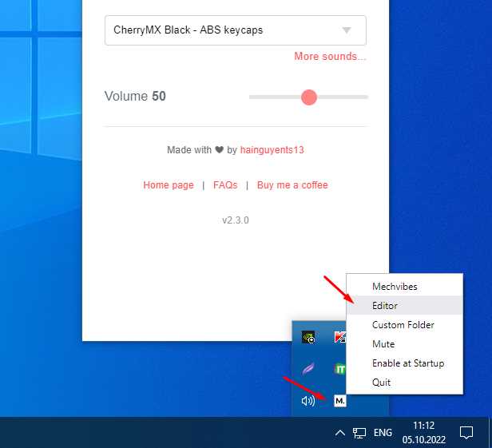Screen dimensions: 492x448
Task: Click the speaker volume tray icon
Action: (307, 401)
